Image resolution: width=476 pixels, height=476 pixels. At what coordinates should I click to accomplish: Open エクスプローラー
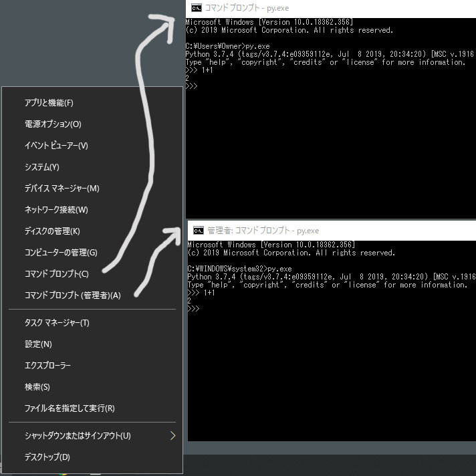click(92, 366)
